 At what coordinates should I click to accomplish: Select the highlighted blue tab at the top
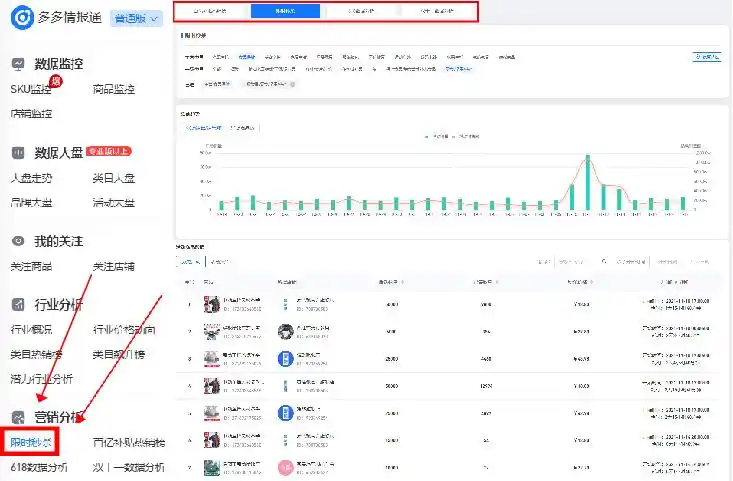pyautogui.click(x=285, y=12)
